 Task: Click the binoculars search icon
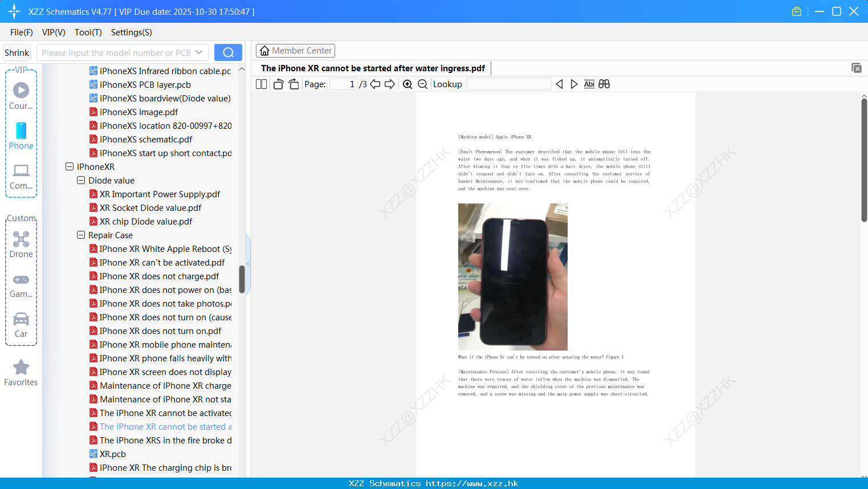tap(604, 84)
